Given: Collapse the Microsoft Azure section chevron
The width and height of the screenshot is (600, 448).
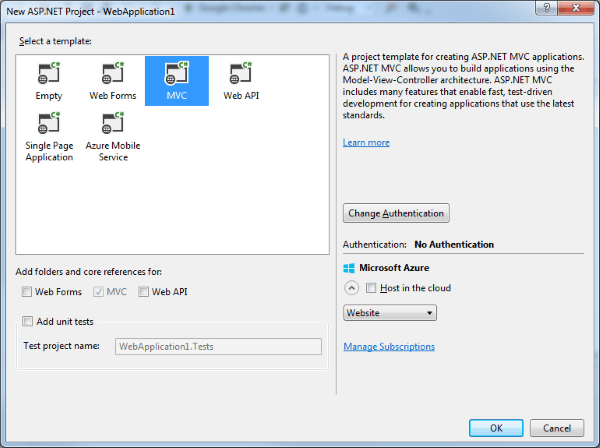Looking at the screenshot, I should (351, 288).
